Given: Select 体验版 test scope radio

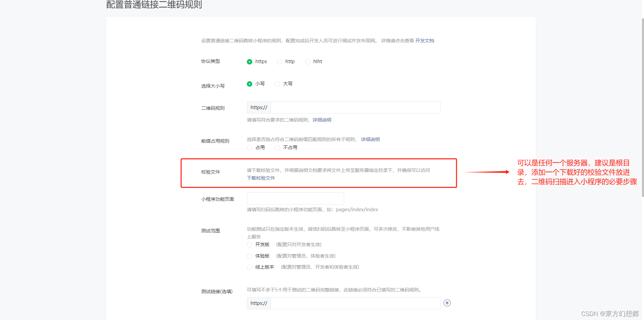Looking at the screenshot, I should point(250,256).
